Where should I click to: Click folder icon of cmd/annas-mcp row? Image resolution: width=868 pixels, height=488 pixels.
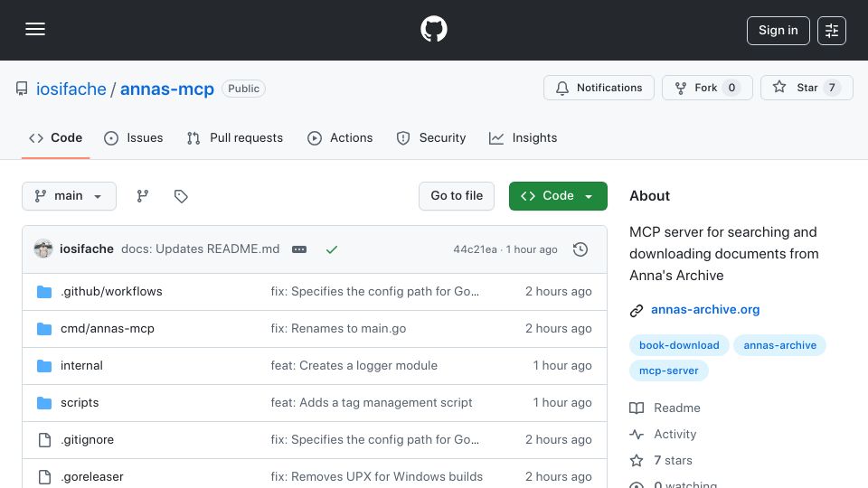[x=44, y=329]
